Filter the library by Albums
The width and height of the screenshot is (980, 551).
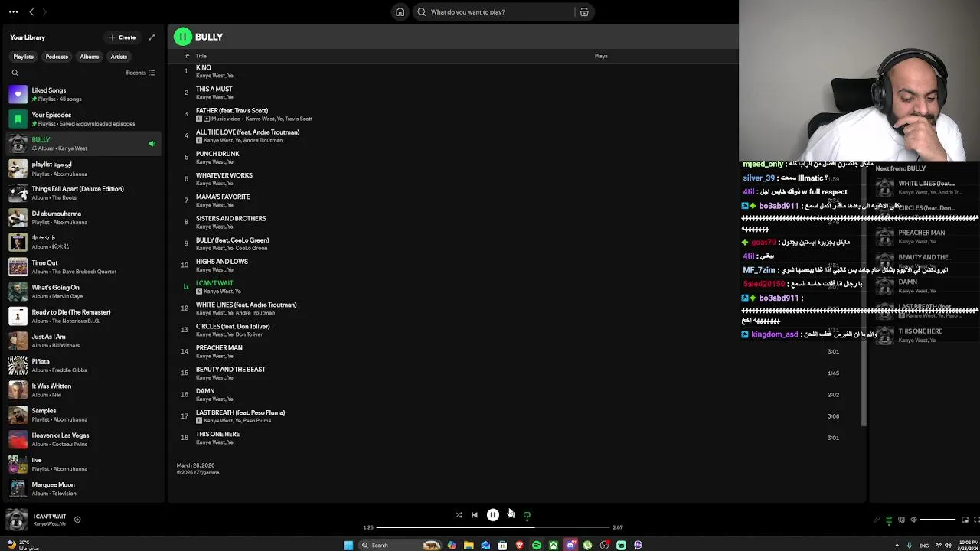(90, 57)
